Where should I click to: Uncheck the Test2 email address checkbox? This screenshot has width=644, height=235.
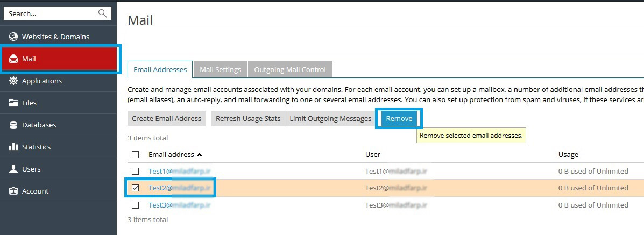(136, 188)
